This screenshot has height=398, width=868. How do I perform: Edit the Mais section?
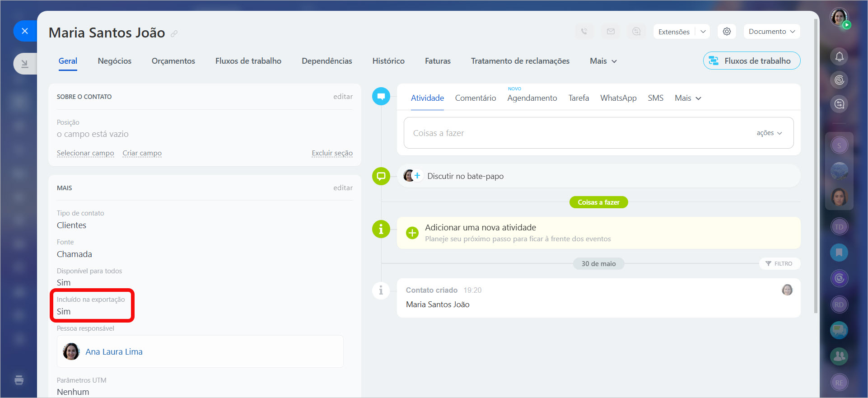tap(343, 188)
